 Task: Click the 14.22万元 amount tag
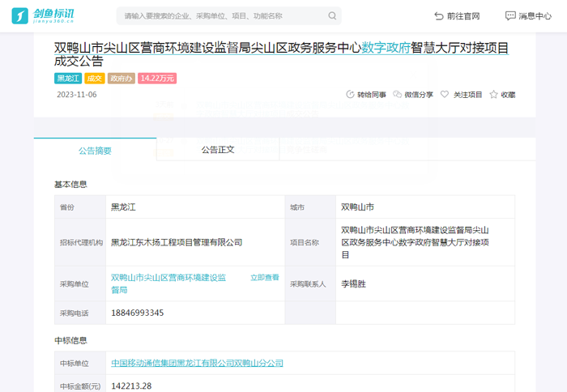point(157,79)
